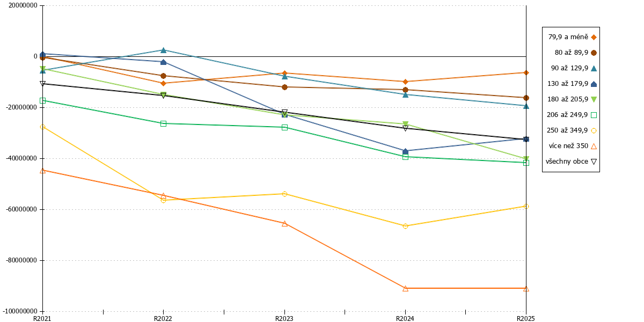Click the brown circle marker for 80 až 89,9
The height and width of the screenshot is (322, 644).
[x=594, y=53]
